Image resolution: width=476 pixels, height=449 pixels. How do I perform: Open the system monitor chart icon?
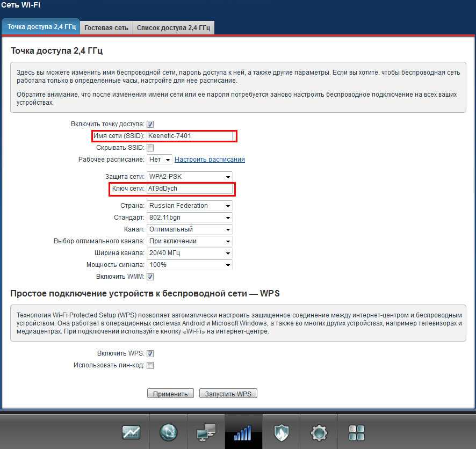[x=131, y=432]
